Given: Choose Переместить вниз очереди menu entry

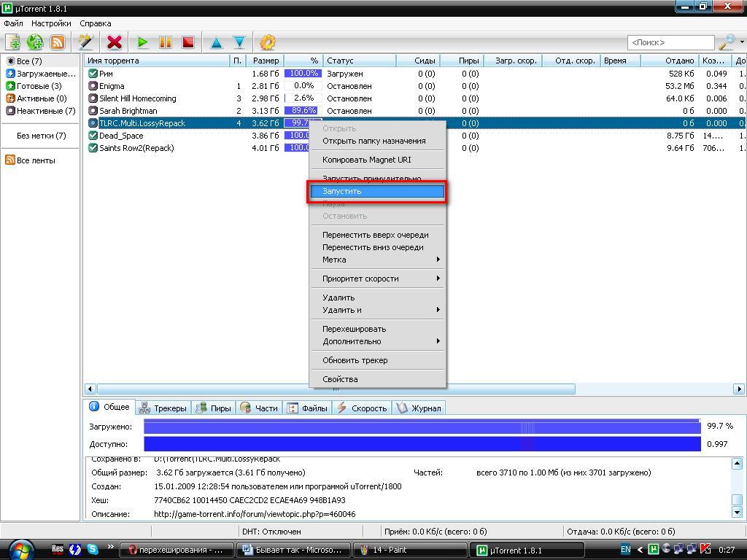Looking at the screenshot, I should 377,247.
